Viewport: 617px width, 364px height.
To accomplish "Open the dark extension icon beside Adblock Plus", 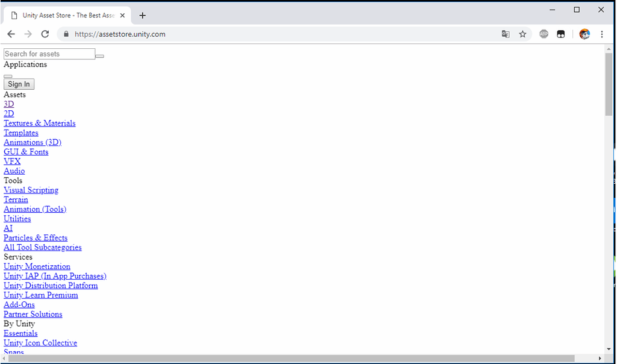I will pos(560,34).
